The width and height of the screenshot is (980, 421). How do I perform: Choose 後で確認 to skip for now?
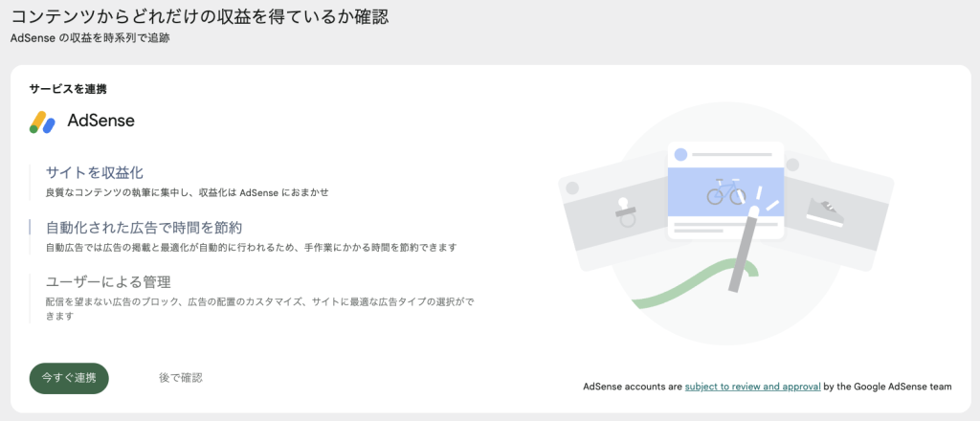[181, 378]
